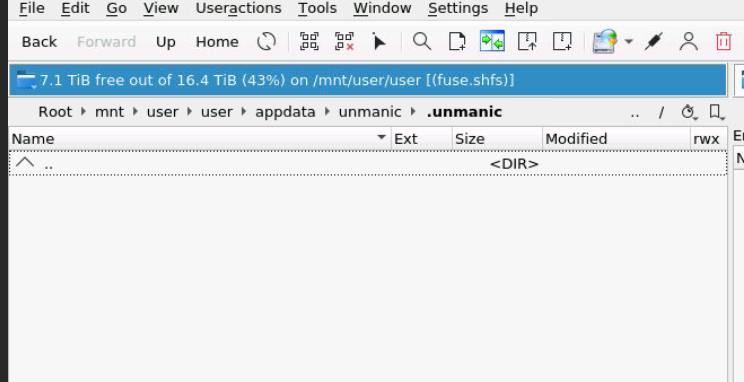Click the green arrows Synchronize Directories icon

click(x=492, y=42)
